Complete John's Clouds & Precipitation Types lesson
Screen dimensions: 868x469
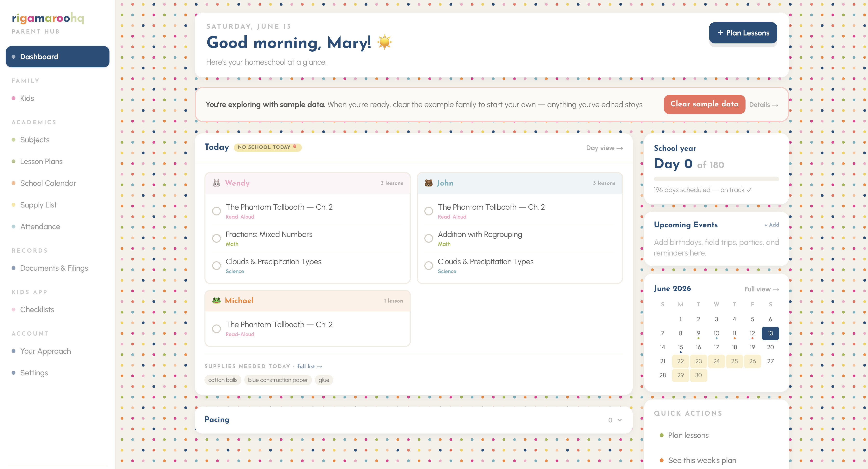coord(429,266)
